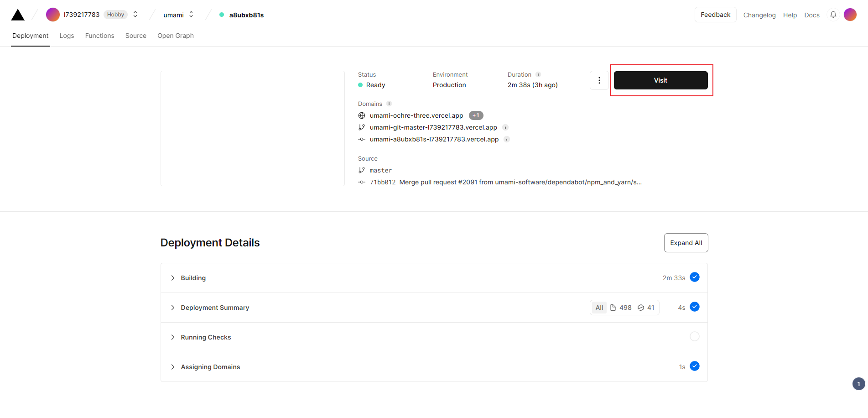The width and height of the screenshot is (868, 418).
Task: Expand the Assigning Domains section chevron
Action: click(172, 367)
